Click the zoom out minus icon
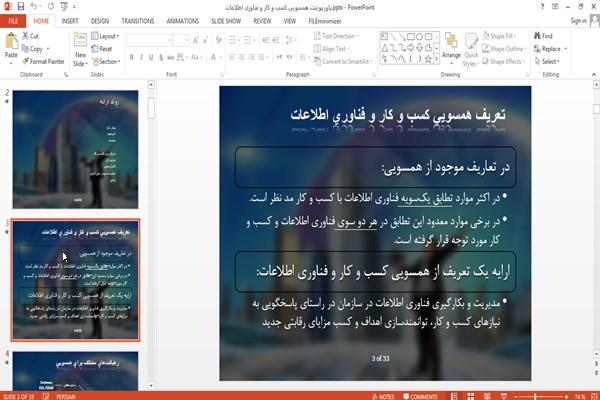 (515, 397)
